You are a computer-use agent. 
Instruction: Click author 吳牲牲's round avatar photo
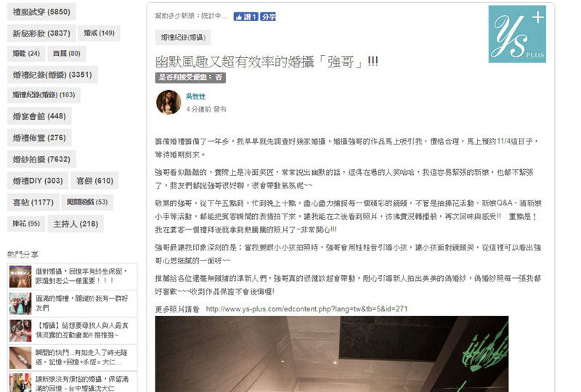(168, 102)
